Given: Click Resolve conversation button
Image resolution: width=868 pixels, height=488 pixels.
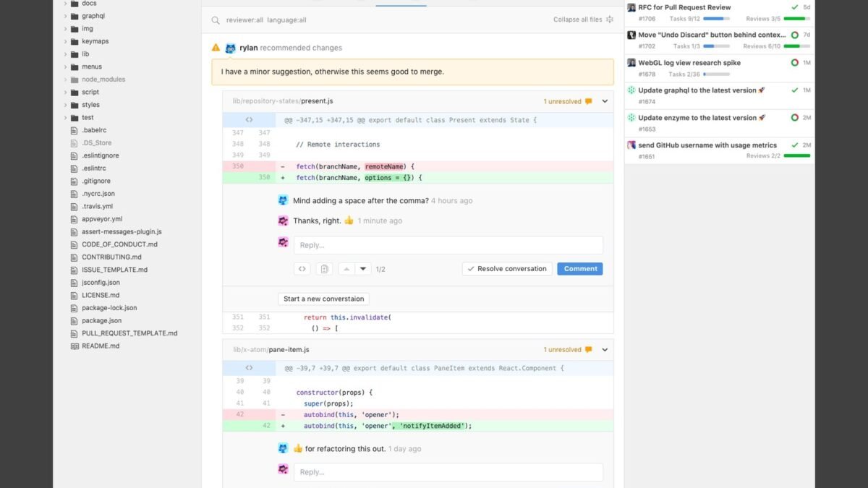Looking at the screenshot, I should (507, 269).
